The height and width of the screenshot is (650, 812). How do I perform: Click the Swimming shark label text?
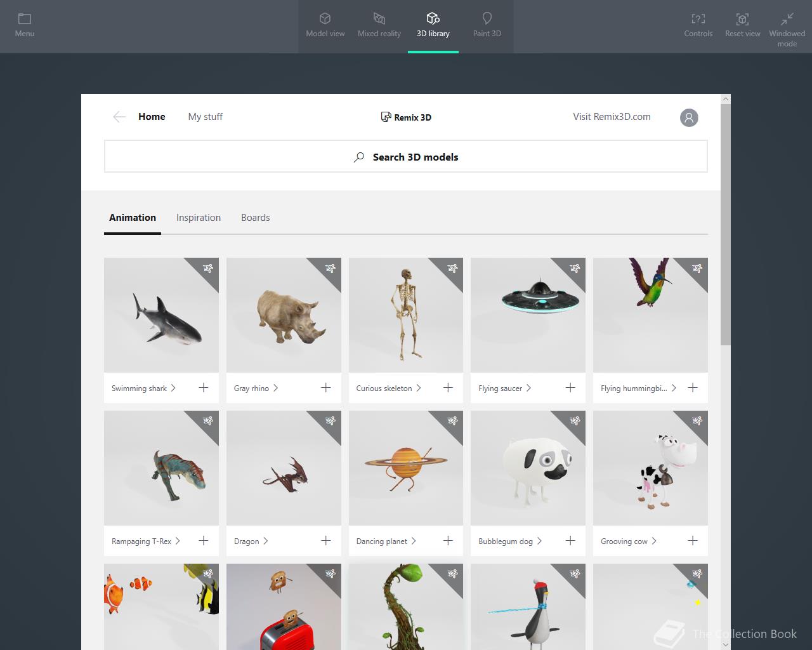click(139, 388)
